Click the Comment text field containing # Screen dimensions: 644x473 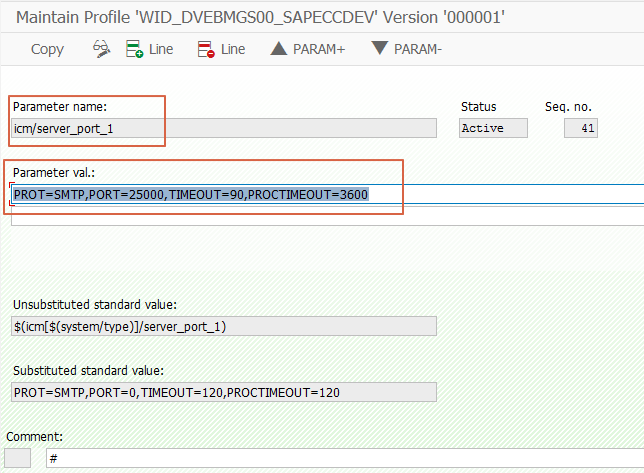click(x=345, y=458)
